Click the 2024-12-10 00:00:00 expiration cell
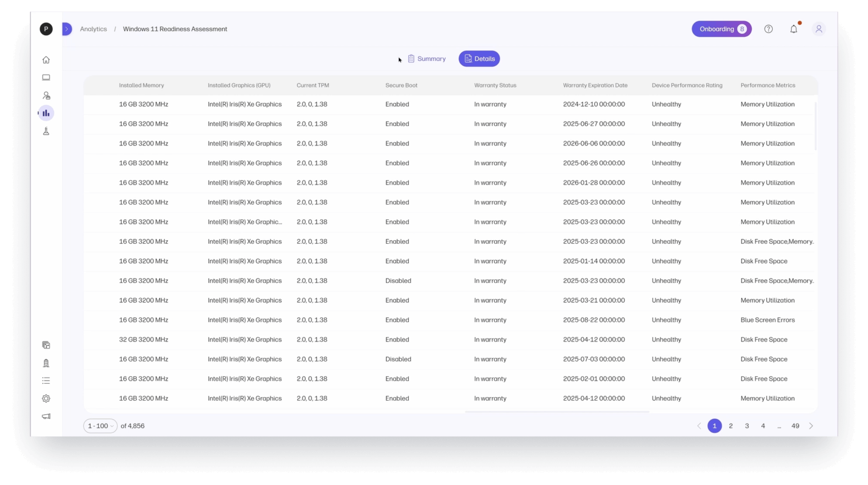 [594, 104]
